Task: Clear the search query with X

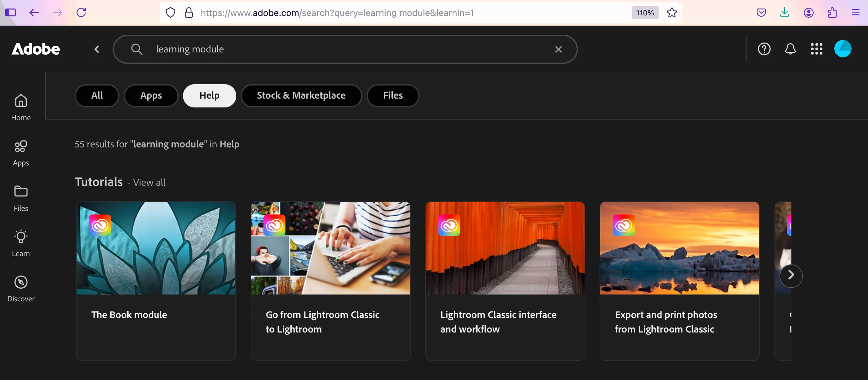Action: click(558, 49)
